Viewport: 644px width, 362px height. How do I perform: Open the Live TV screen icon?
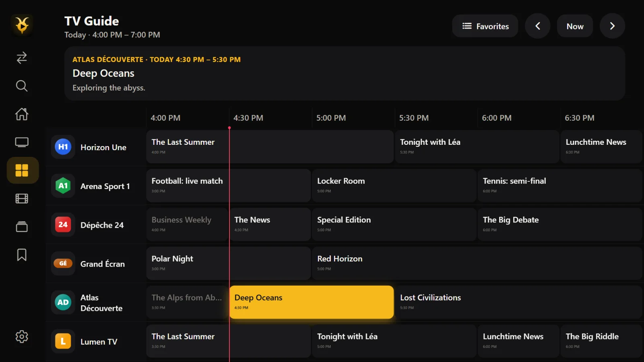22,142
